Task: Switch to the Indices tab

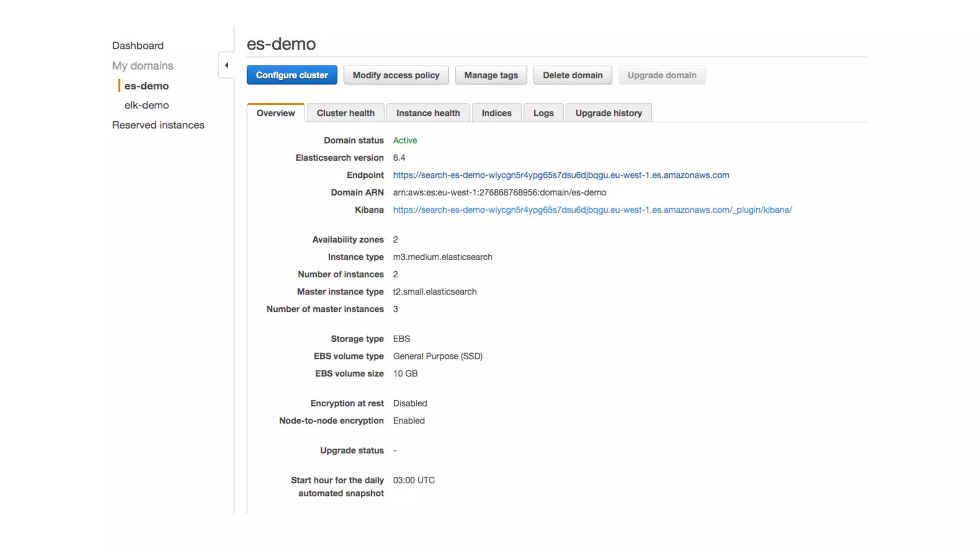Action: 496,113
